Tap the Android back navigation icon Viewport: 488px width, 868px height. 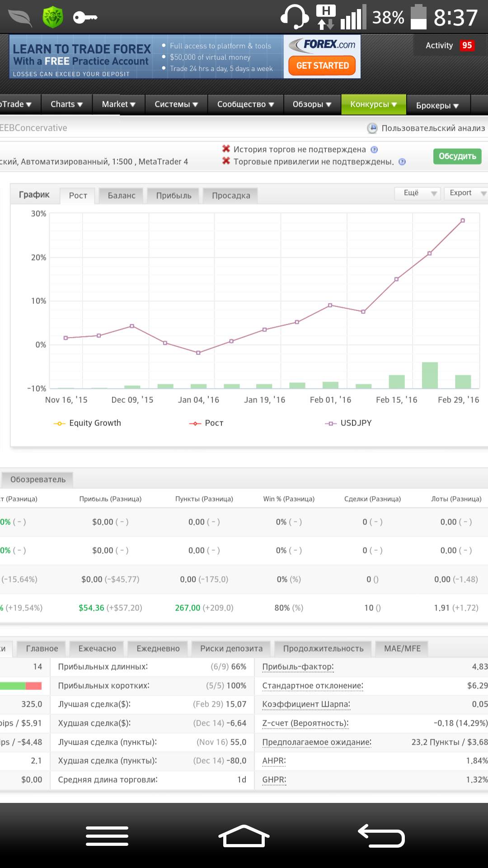pyautogui.click(x=381, y=836)
